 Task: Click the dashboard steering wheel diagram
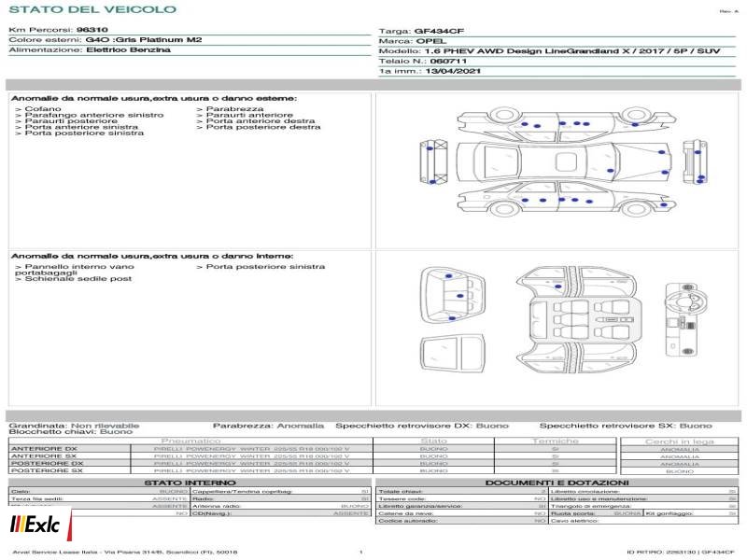(686, 319)
